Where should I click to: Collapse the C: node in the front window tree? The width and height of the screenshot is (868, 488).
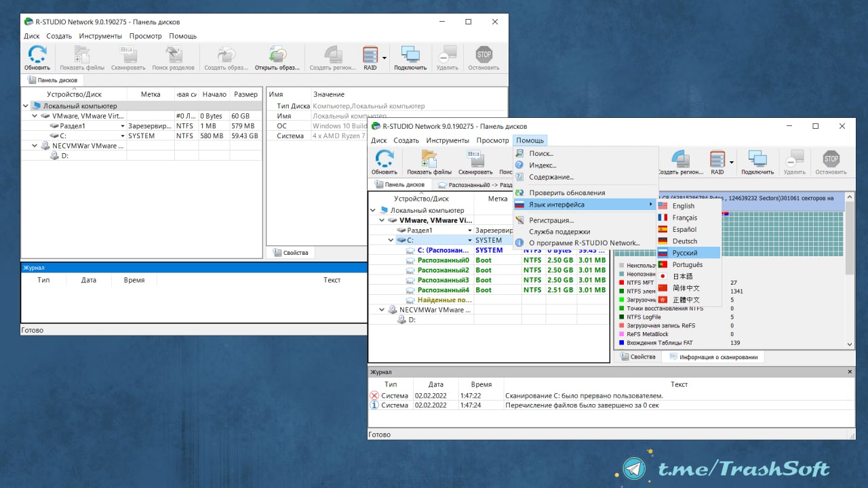click(391, 241)
